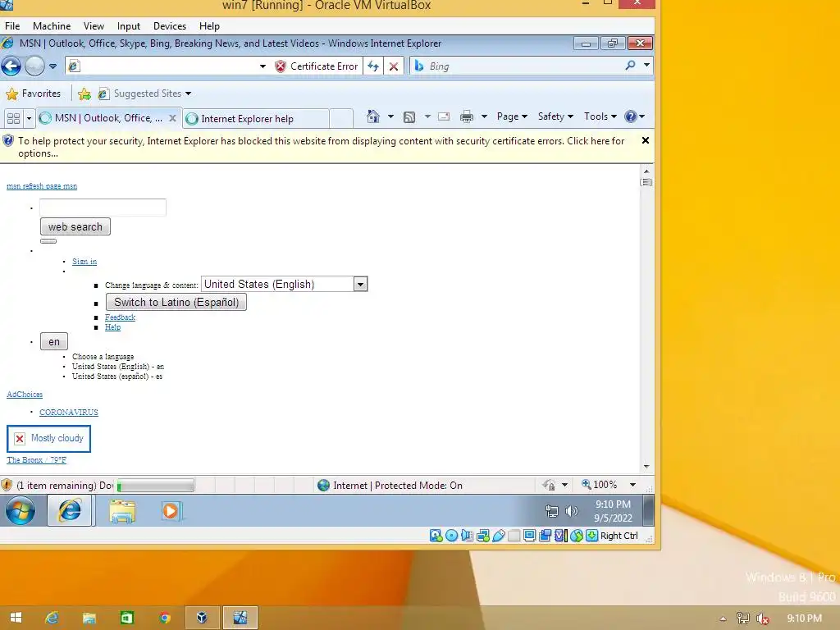The height and width of the screenshot is (630, 840).
Task: Click the Home house icon
Action: (373, 116)
